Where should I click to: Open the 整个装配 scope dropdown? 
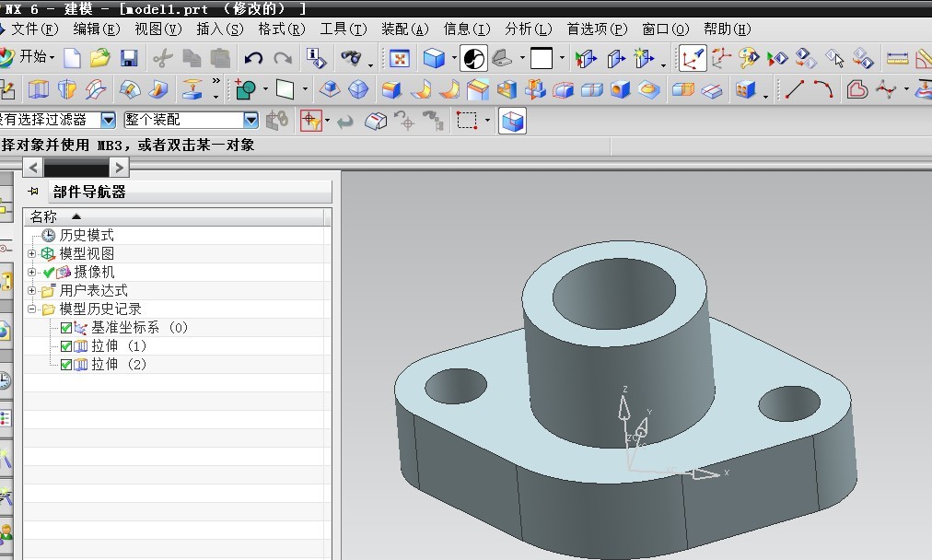pos(191,120)
